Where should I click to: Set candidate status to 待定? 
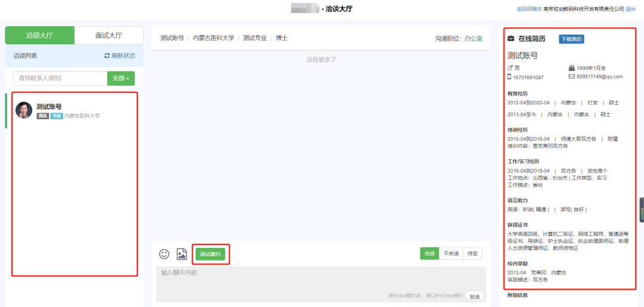[472, 253]
